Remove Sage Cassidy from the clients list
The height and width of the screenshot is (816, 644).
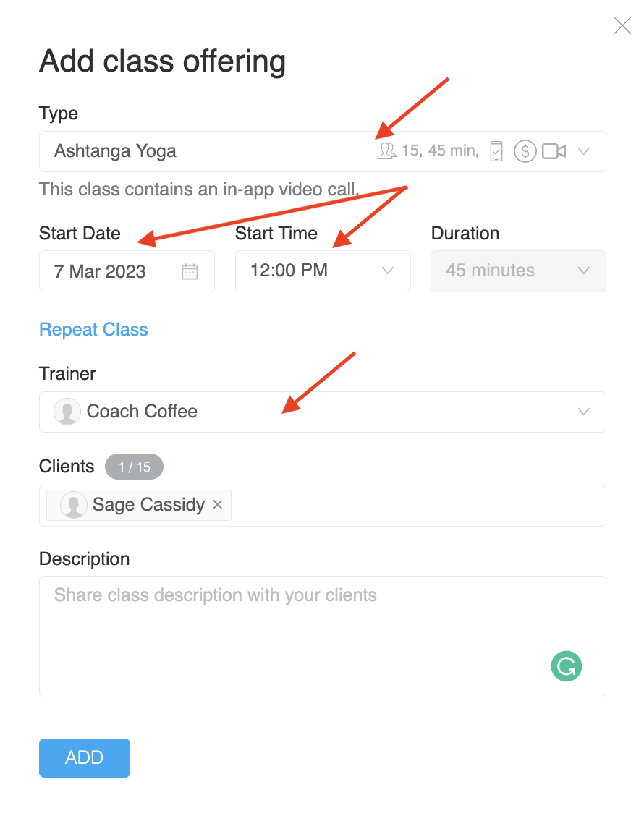218,504
